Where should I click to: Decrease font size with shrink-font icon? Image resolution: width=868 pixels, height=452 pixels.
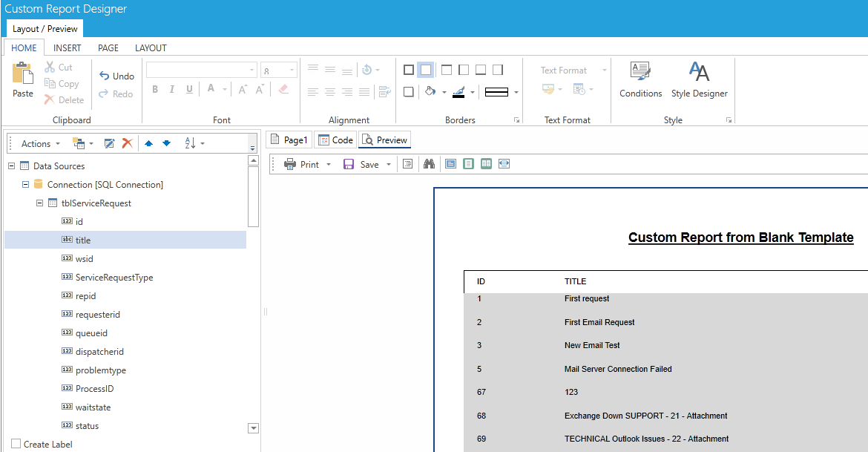[260, 88]
